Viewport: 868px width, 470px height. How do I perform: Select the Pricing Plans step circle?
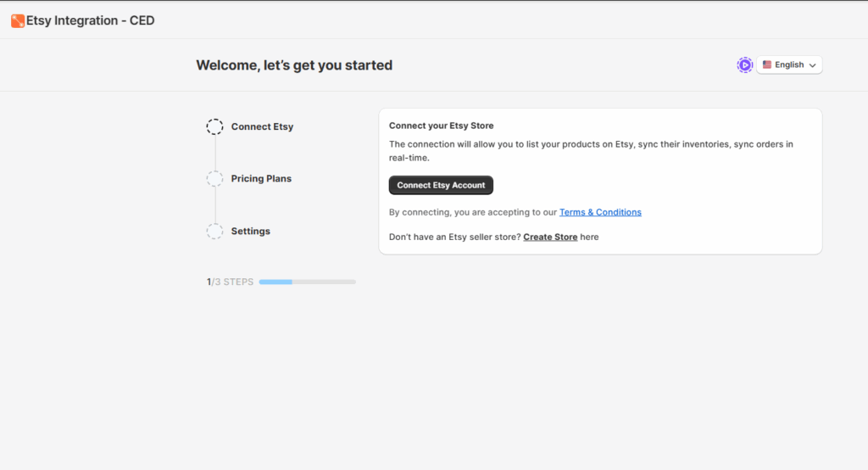[215, 179]
